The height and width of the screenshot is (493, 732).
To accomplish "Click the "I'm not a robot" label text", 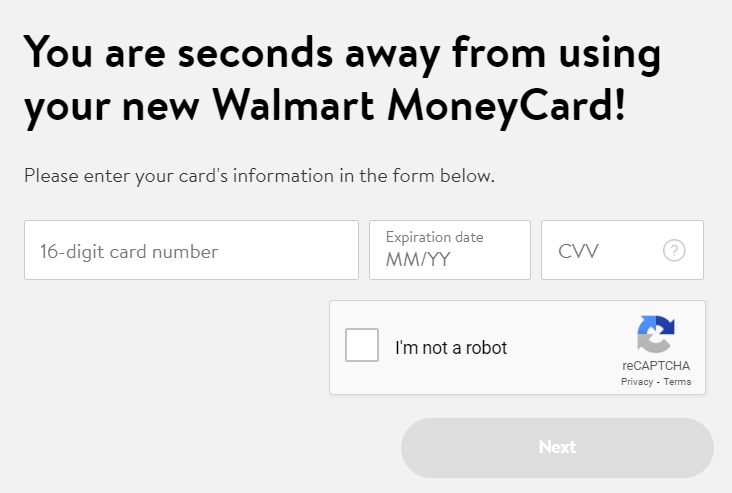I will pyautogui.click(x=451, y=348).
